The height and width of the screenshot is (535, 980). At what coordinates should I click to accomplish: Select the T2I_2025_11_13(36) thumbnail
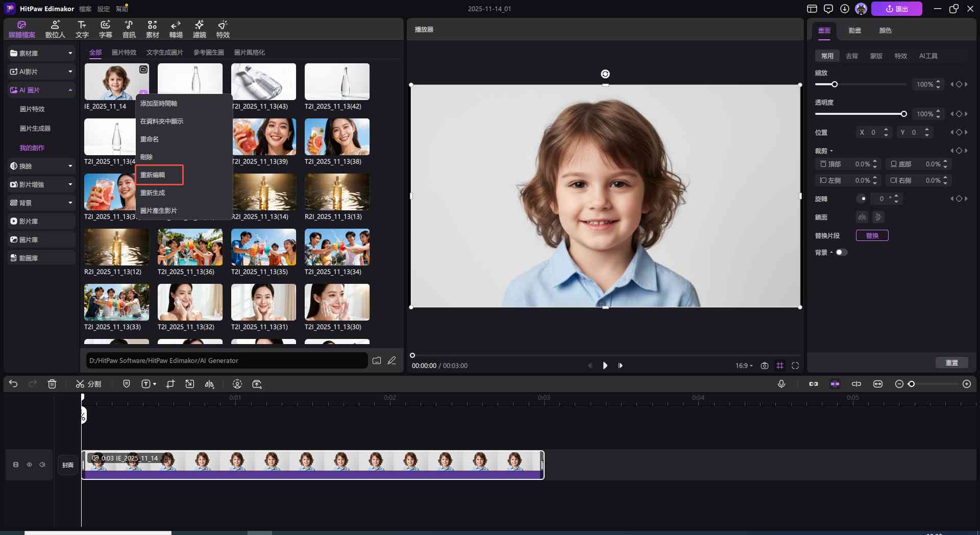190,247
